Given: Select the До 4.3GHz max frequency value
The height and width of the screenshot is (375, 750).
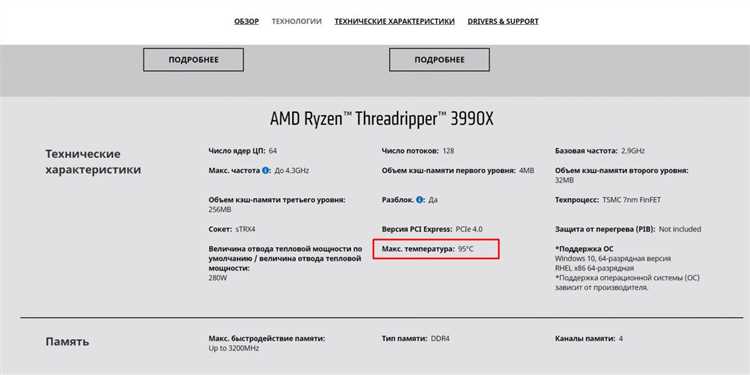Looking at the screenshot, I should (292, 170).
